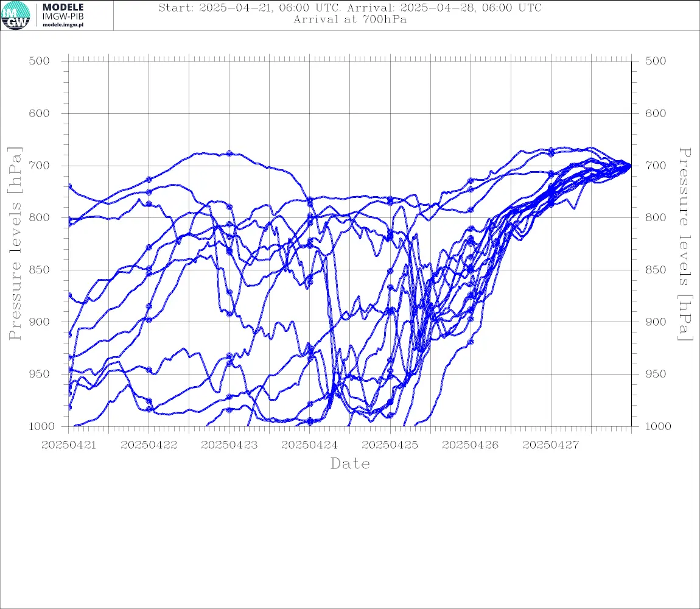Click the 20250425 date label
This screenshot has height=609, width=700.
point(390,445)
